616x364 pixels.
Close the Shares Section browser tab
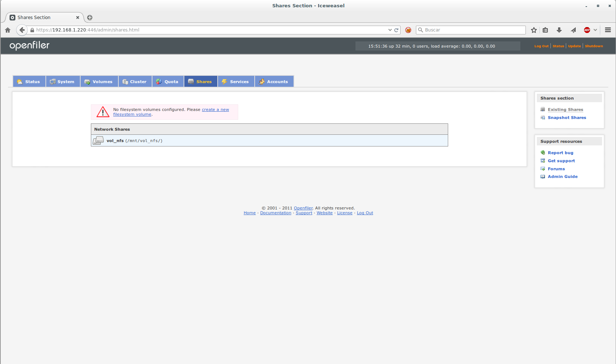tap(78, 18)
